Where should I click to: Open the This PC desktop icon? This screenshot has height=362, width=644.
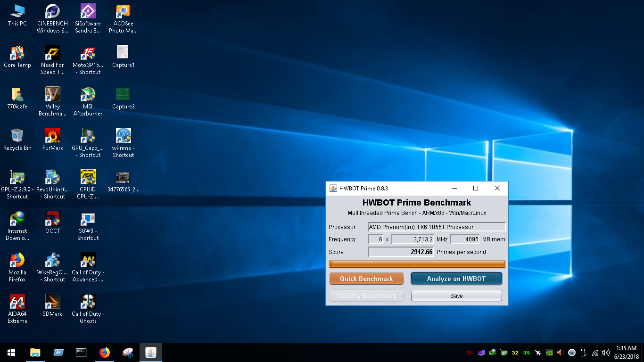pos(17,15)
